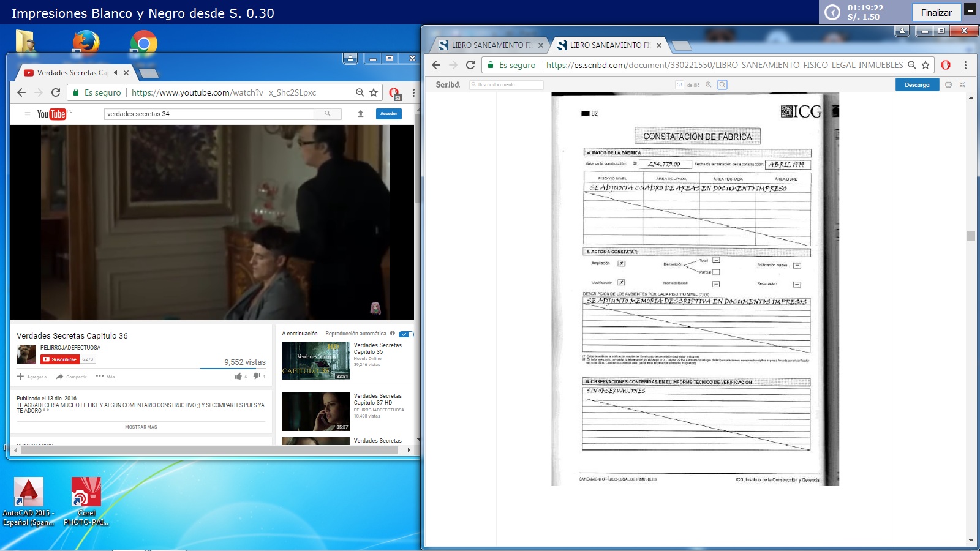This screenshot has width=980, height=551.
Task: Click the YouTube search magnifier button
Action: click(328, 114)
